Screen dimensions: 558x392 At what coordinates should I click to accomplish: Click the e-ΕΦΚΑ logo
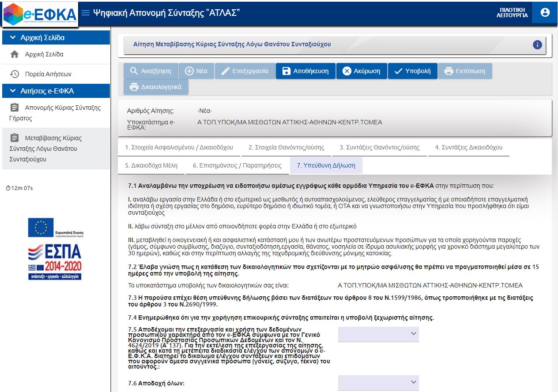click(40, 14)
